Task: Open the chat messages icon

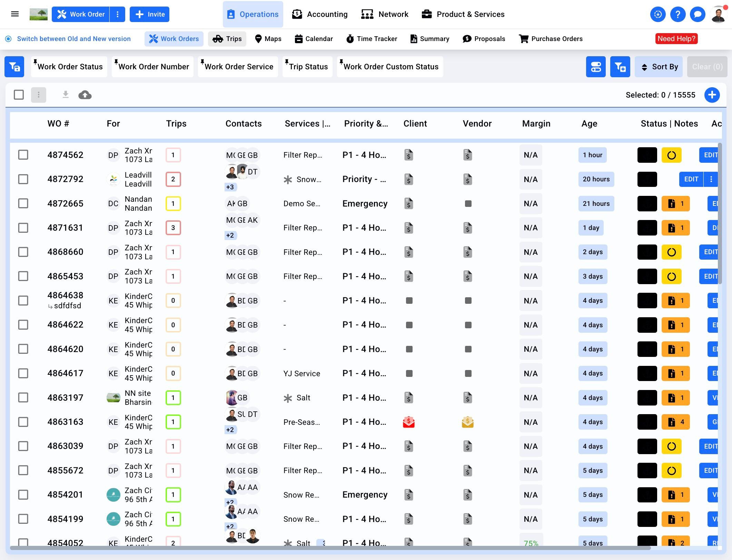Action: point(698,14)
